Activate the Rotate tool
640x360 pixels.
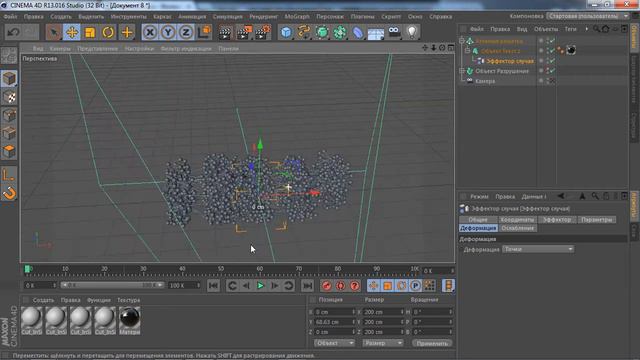coord(108,32)
